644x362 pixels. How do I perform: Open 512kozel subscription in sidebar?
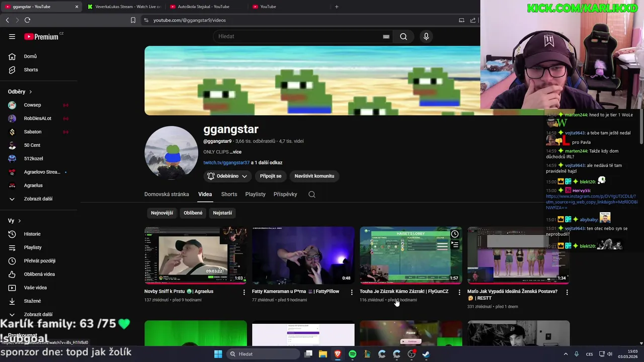coord(34,159)
